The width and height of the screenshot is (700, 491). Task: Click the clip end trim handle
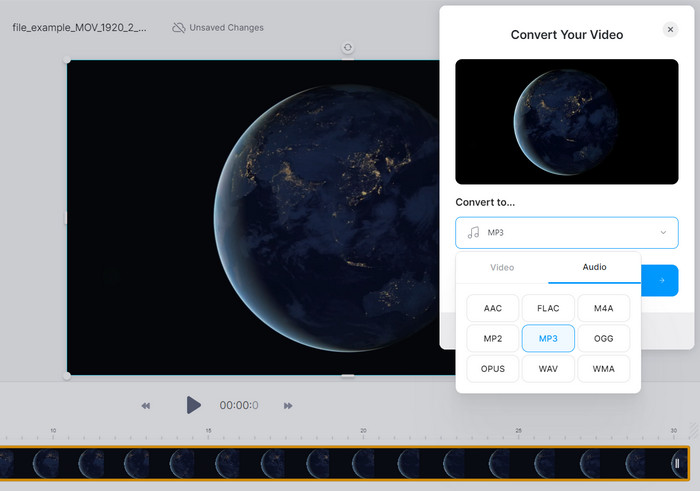pyautogui.click(x=677, y=463)
